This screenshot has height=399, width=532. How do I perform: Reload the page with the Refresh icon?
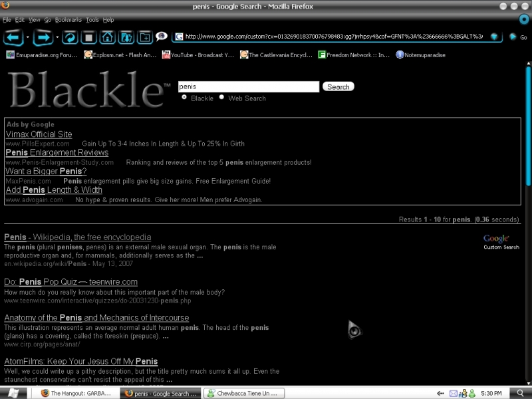tap(70, 37)
